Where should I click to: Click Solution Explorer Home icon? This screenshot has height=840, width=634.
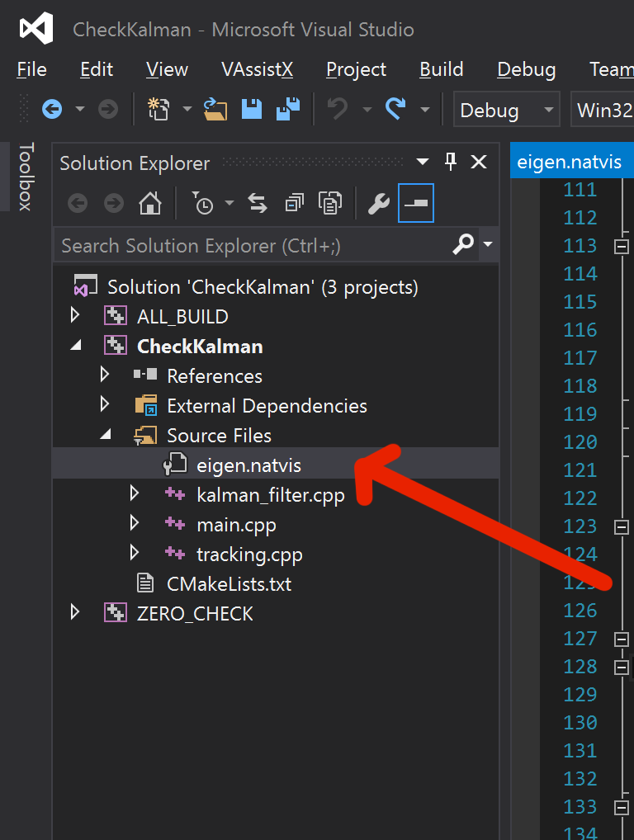tap(150, 204)
